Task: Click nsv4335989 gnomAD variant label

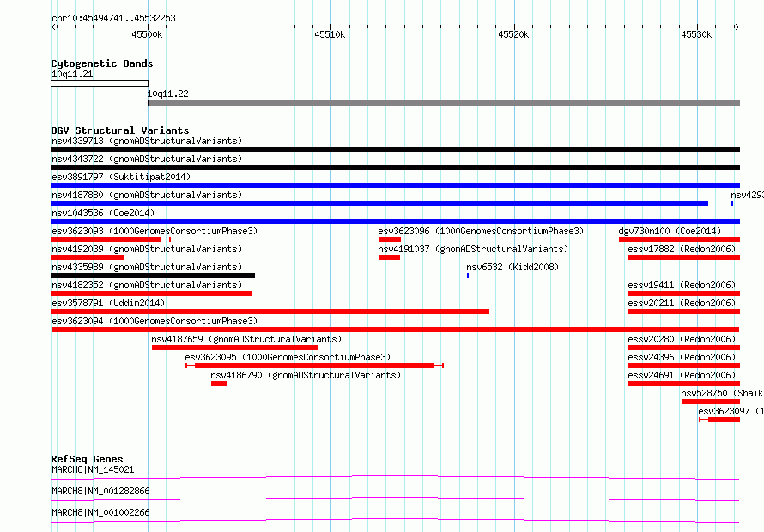Action: 147,267
